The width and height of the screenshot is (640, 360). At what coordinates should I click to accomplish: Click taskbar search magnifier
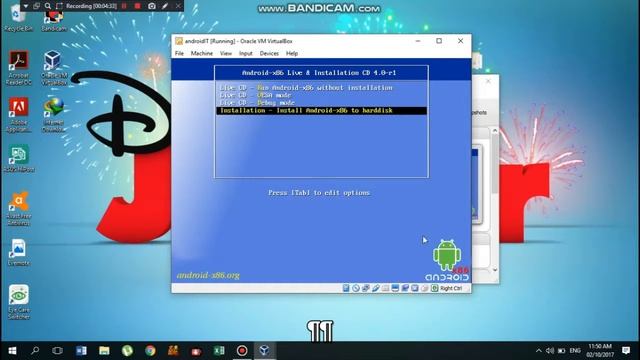click(35, 351)
